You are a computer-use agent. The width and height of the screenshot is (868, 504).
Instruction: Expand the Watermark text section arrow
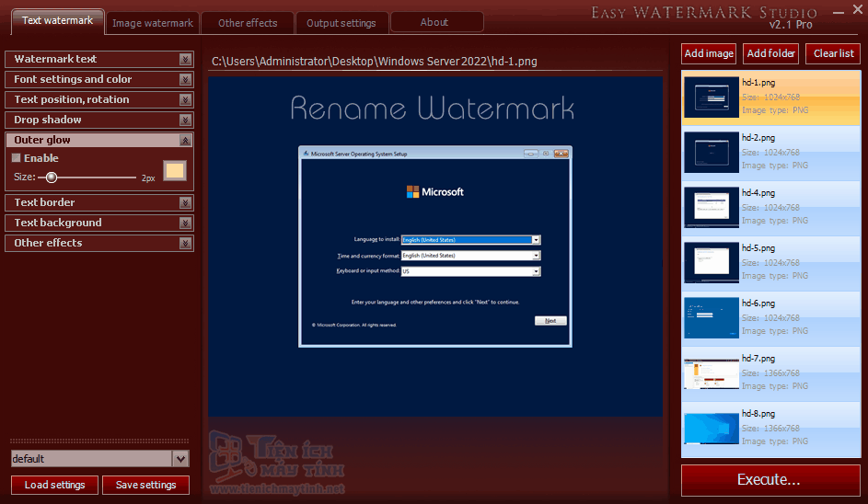click(185, 59)
